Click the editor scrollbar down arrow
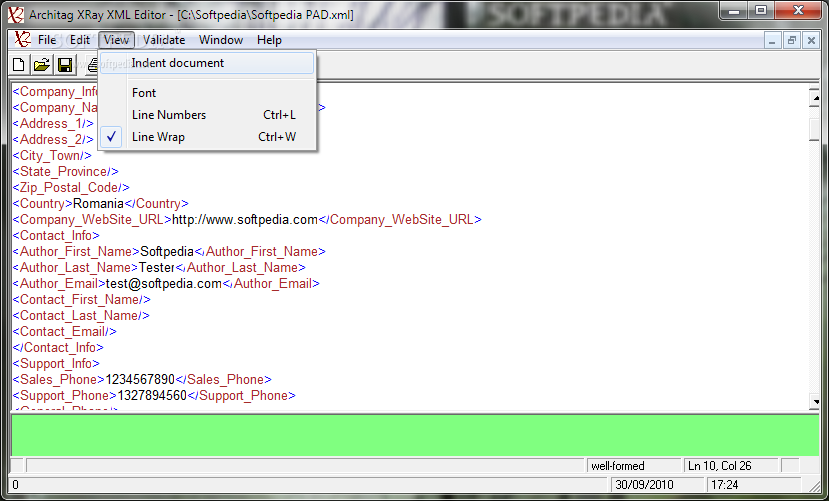829x501 pixels. pos(814,402)
